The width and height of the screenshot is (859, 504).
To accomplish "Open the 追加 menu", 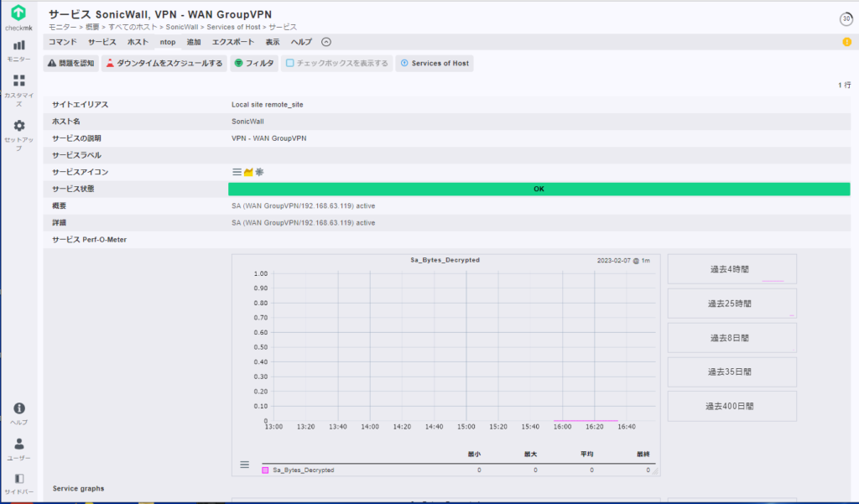I will [194, 42].
